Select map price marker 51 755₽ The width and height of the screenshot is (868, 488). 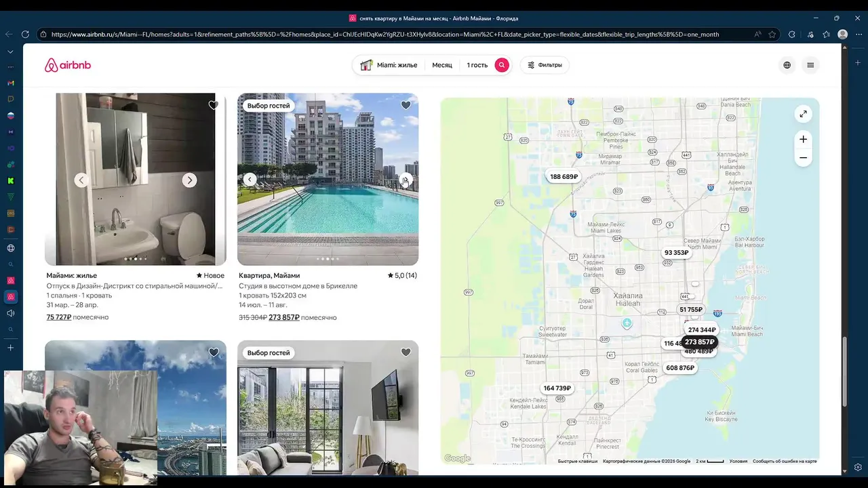tap(691, 310)
